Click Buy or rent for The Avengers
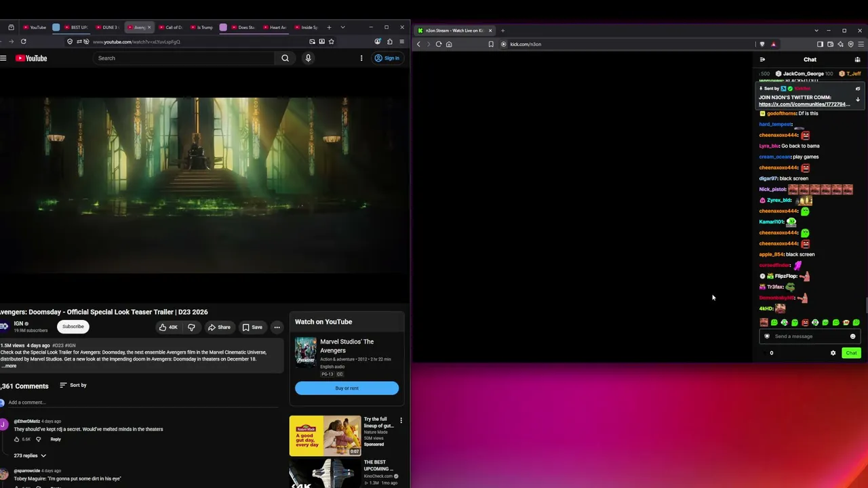The height and width of the screenshot is (488, 868). point(347,388)
